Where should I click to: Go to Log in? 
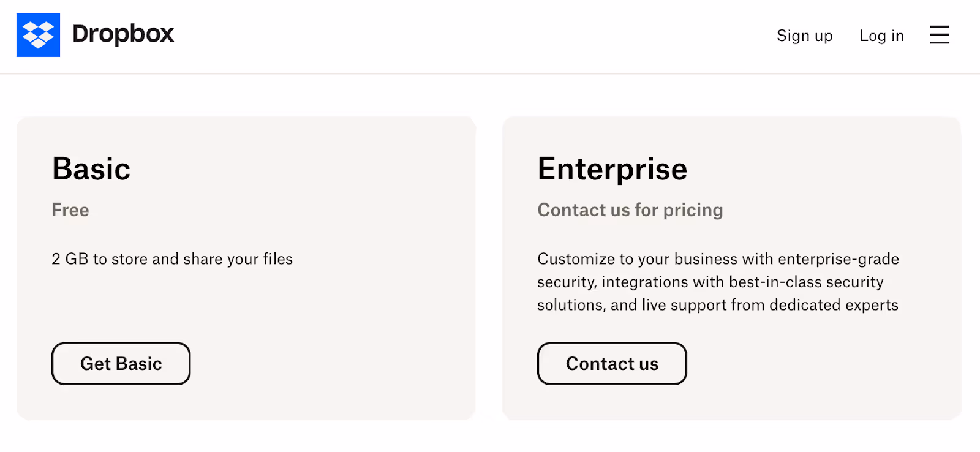click(881, 36)
